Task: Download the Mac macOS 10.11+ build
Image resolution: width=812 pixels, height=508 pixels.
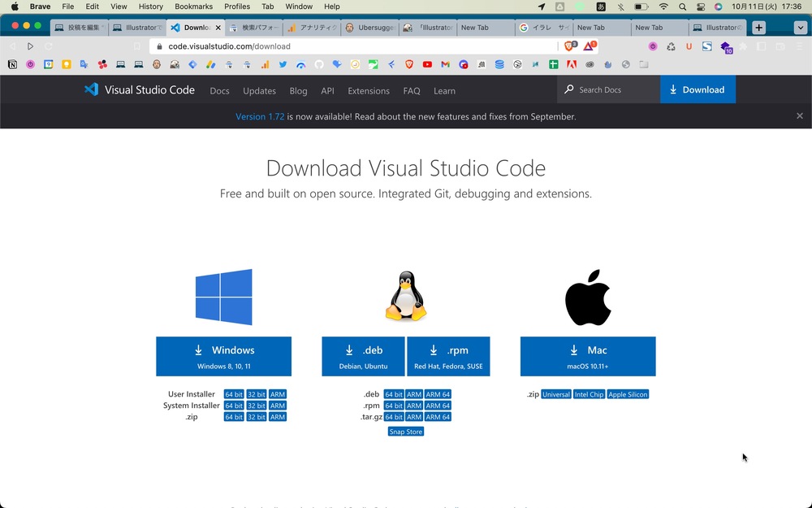Action: coord(588,356)
